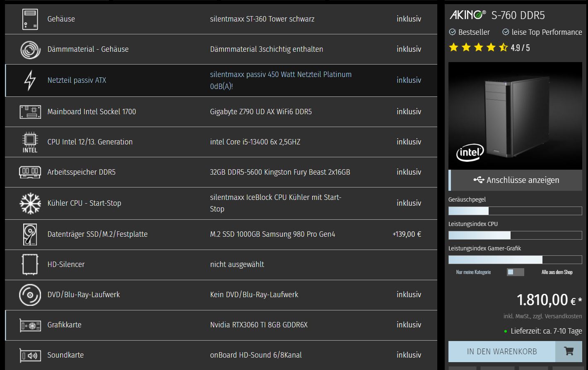This screenshot has height=370, width=588.
Task: Click the Geräuschpegel level bar
Action: [x=515, y=211]
